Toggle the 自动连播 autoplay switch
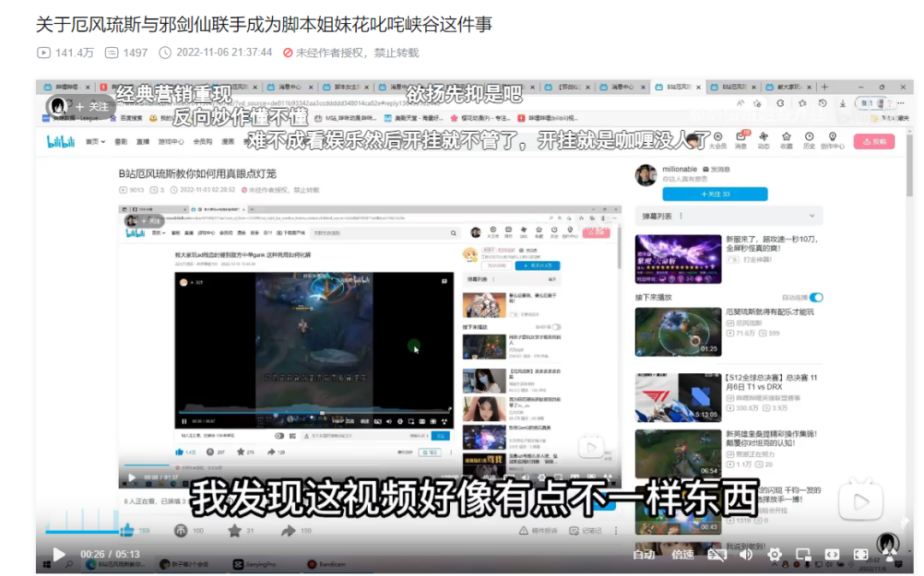The width and height of the screenshot is (924, 576). point(816,298)
